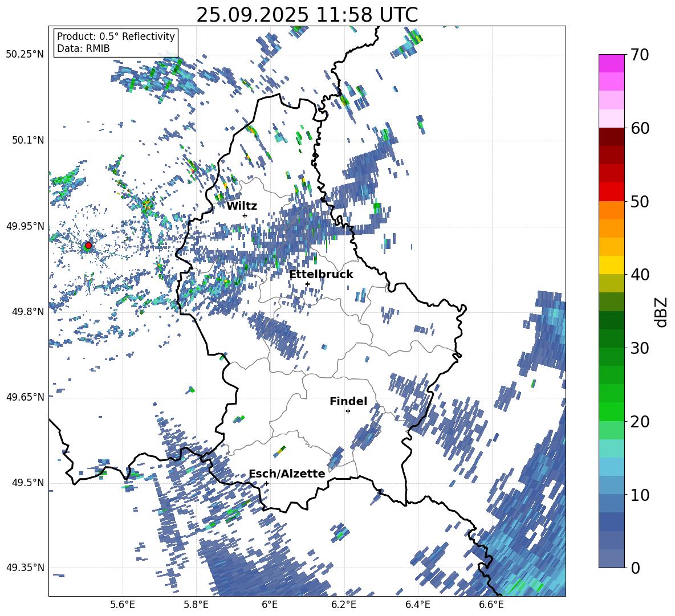Click the 40 tick label on colorbar
This screenshot has height=616, width=675.
tap(640, 275)
